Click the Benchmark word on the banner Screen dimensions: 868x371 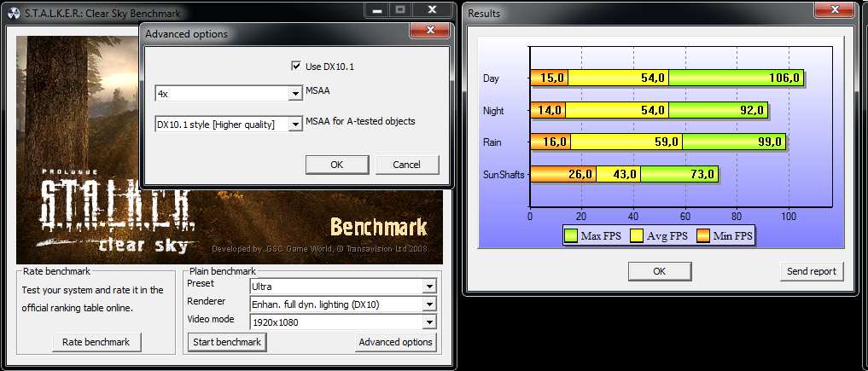click(x=379, y=227)
